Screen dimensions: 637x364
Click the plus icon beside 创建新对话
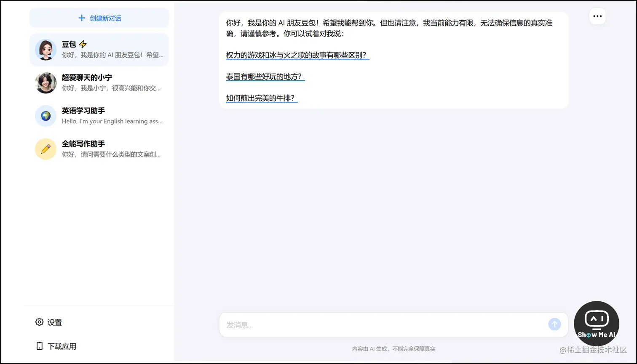point(82,18)
